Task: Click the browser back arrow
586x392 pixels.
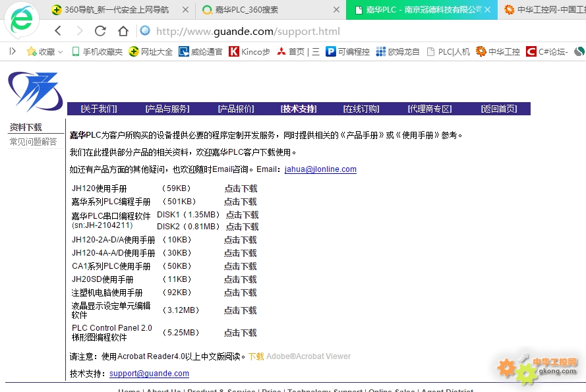Action: (58, 31)
